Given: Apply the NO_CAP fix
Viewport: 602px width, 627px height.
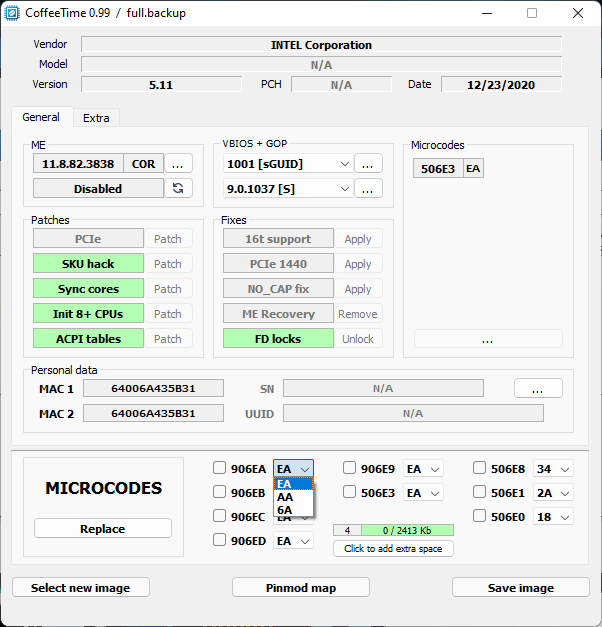Looking at the screenshot, I should tap(358, 289).
